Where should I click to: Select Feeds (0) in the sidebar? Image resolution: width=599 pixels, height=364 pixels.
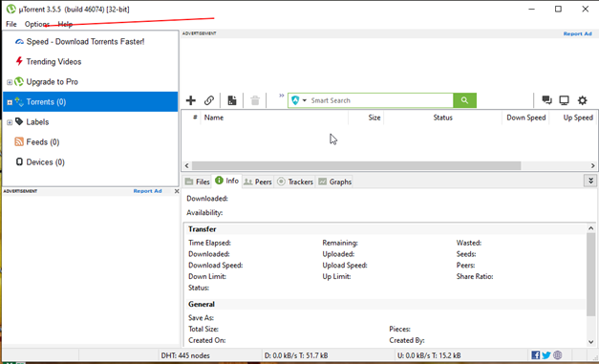91,141
